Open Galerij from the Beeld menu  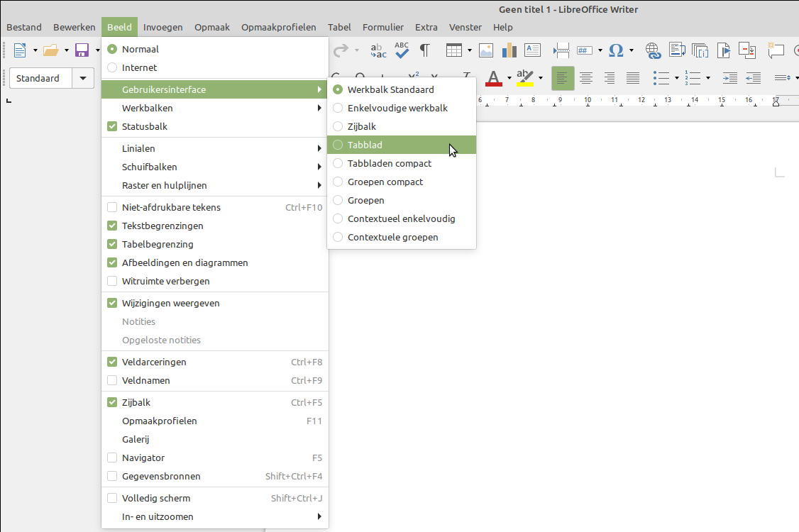(x=136, y=440)
